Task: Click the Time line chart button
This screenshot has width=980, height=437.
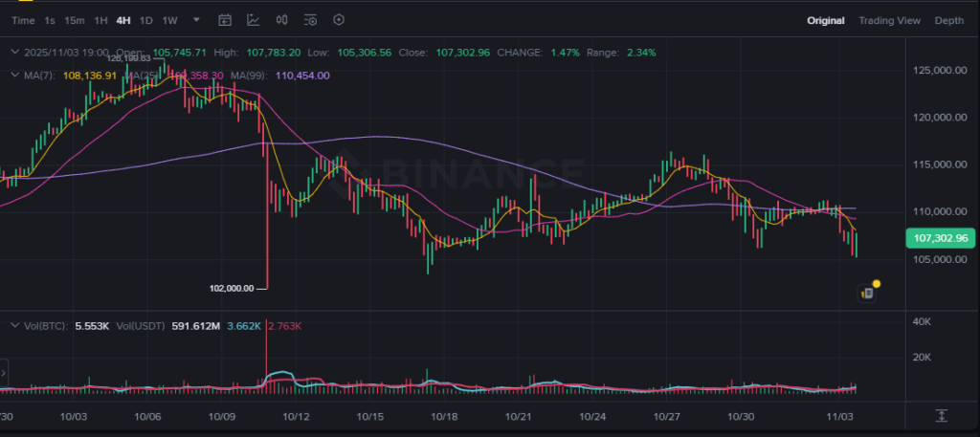Action: (x=23, y=20)
